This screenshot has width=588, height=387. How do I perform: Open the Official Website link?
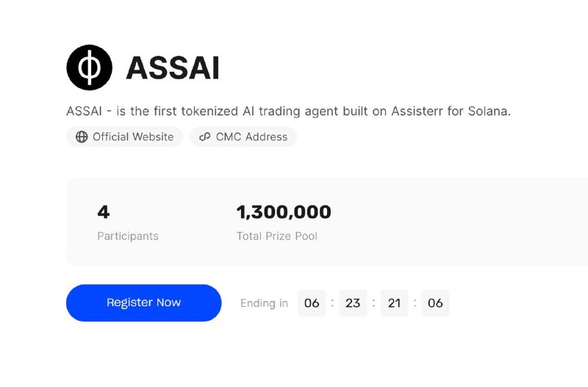pyautogui.click(x=124, y=137)
